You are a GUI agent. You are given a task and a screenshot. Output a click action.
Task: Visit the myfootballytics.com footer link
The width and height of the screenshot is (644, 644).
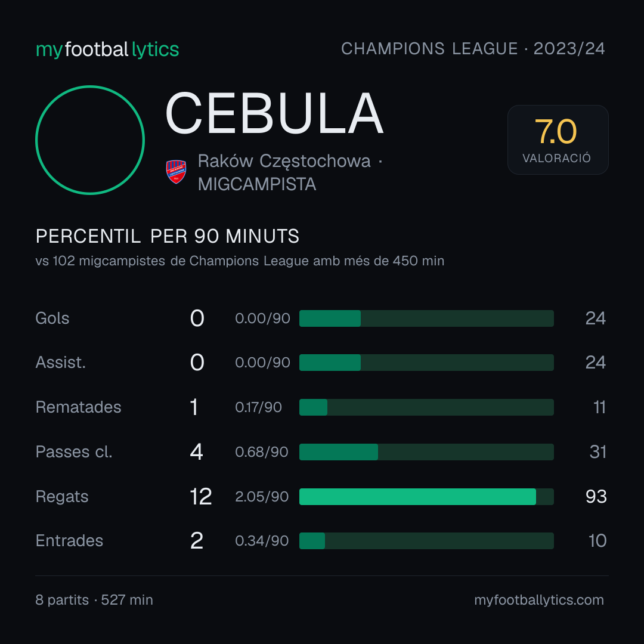click(539, 600)
